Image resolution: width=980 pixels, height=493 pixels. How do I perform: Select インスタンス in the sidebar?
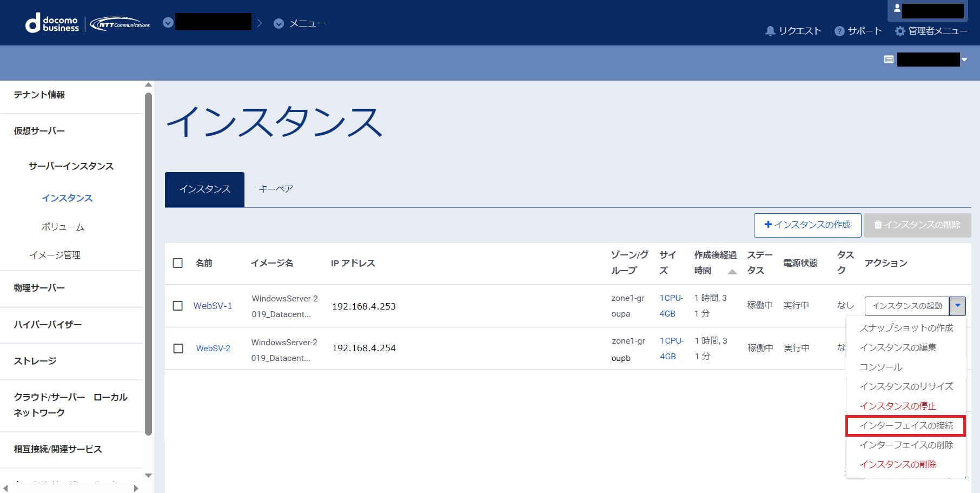coord(67,198)
